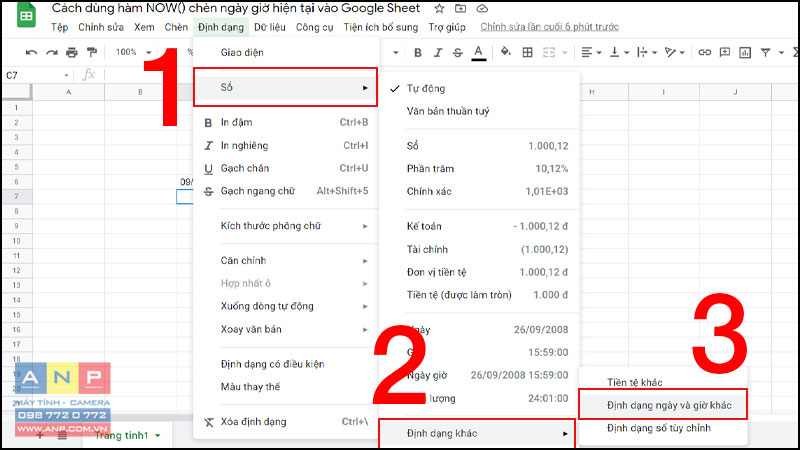
Task: Open the Chèn menu
Action: pyautogui.click(x=176, y=27)
